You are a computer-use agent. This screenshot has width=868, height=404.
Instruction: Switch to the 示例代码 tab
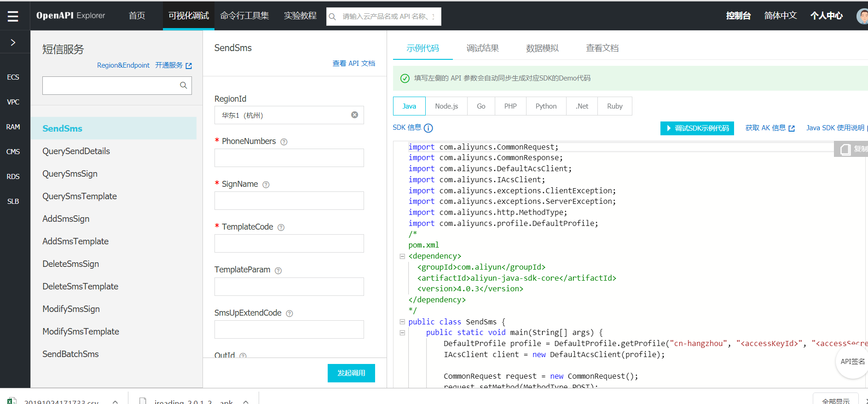click(x=422, y=48)
